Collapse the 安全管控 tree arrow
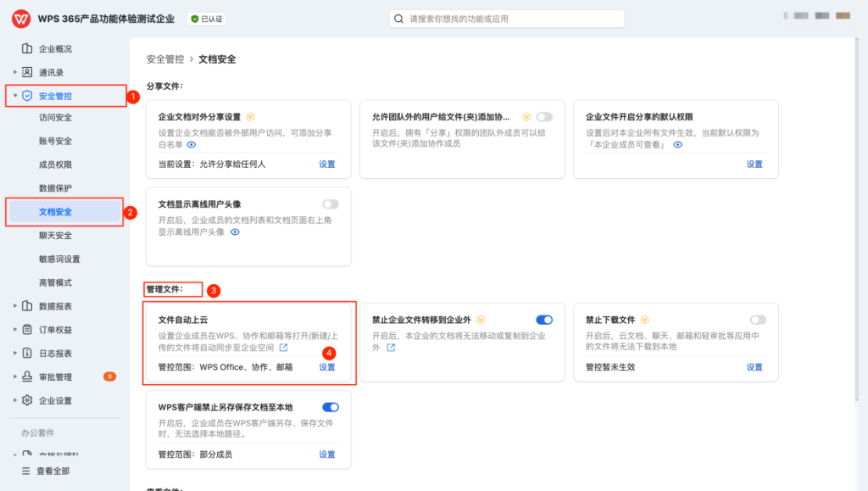This screenshot has width=868, height=491. coord(15,96)
